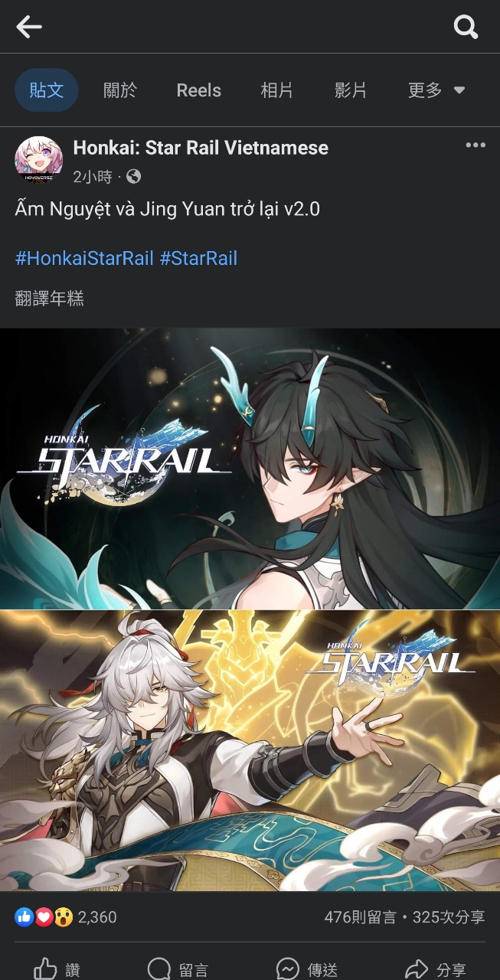The image size is (500, 980).
Task: Tap the share arrow 分享 icon
Action: (x=416, y=969)
